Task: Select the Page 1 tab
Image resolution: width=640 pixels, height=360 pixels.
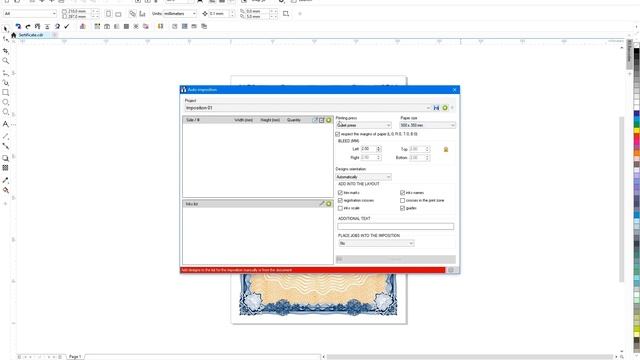Action: [75, 357]
